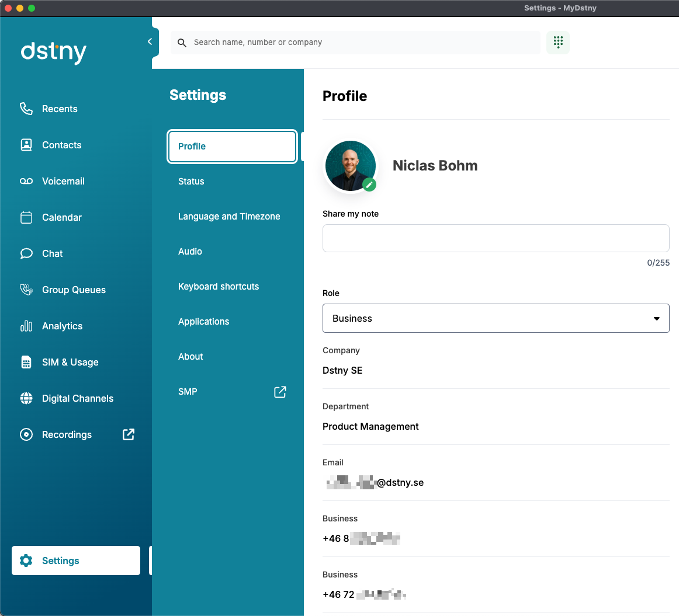Edit profile photo via pencil badge
This screenshot has width=679, height=616.
coord(369,185)
